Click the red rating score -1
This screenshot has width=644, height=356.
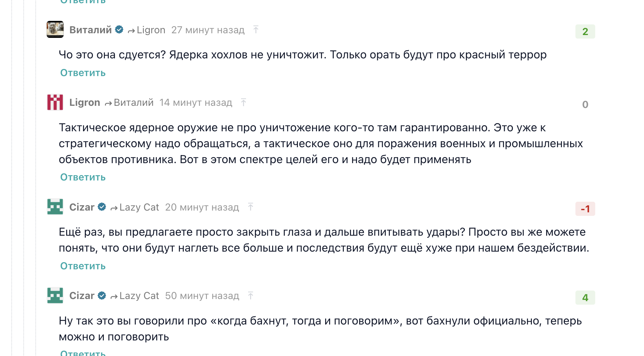585,209
